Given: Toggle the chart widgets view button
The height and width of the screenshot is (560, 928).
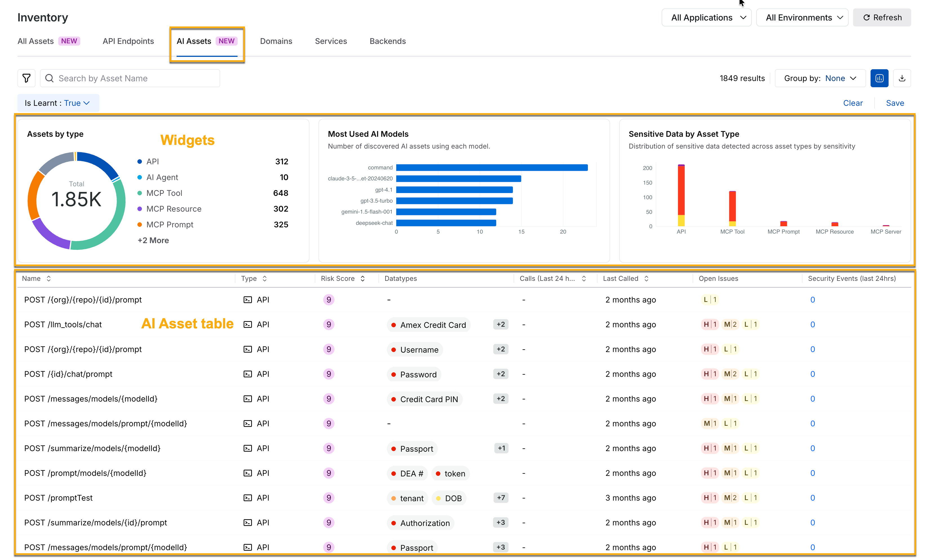Looking at the screenshot, I should (879, 78).
